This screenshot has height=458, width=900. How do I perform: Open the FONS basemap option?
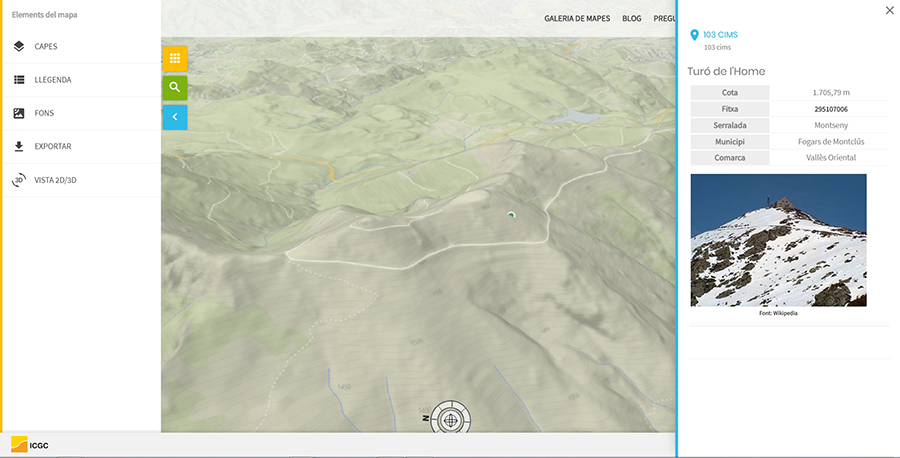point(43,113)
